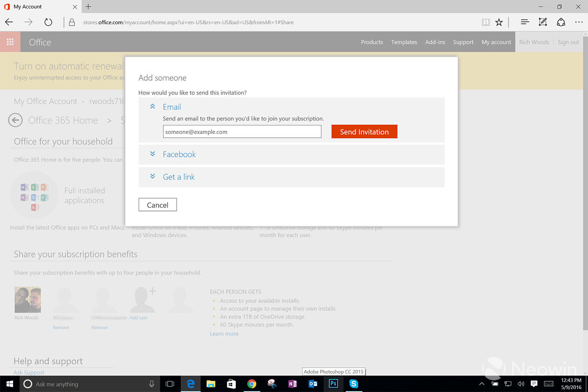Open a new browser tab
Screen dimensions: 588x392
coord(88,7)
